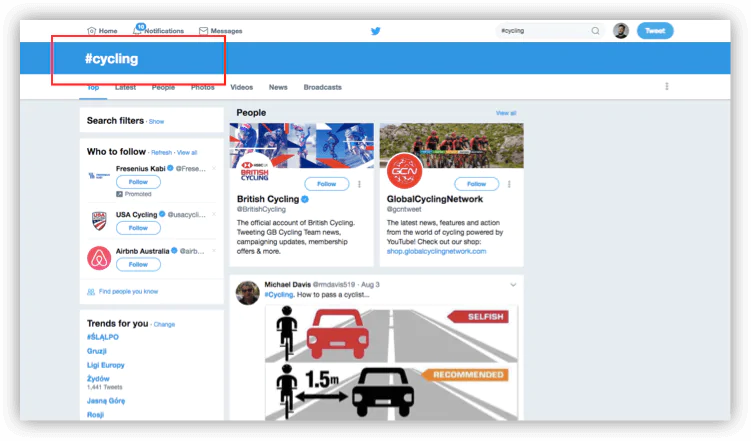This screenshot has height=441, width=751.
Task: Show the Search filters
Action: coord(156,122)
